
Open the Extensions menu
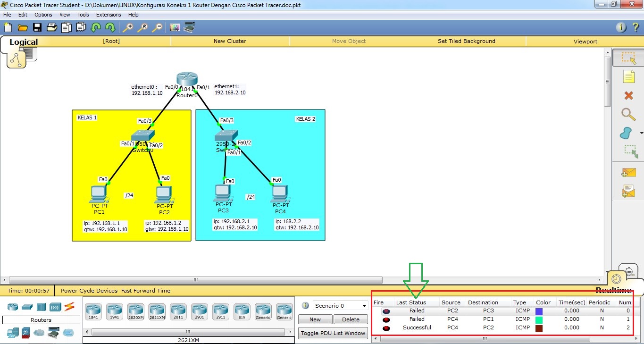click(x=108, y=14)
